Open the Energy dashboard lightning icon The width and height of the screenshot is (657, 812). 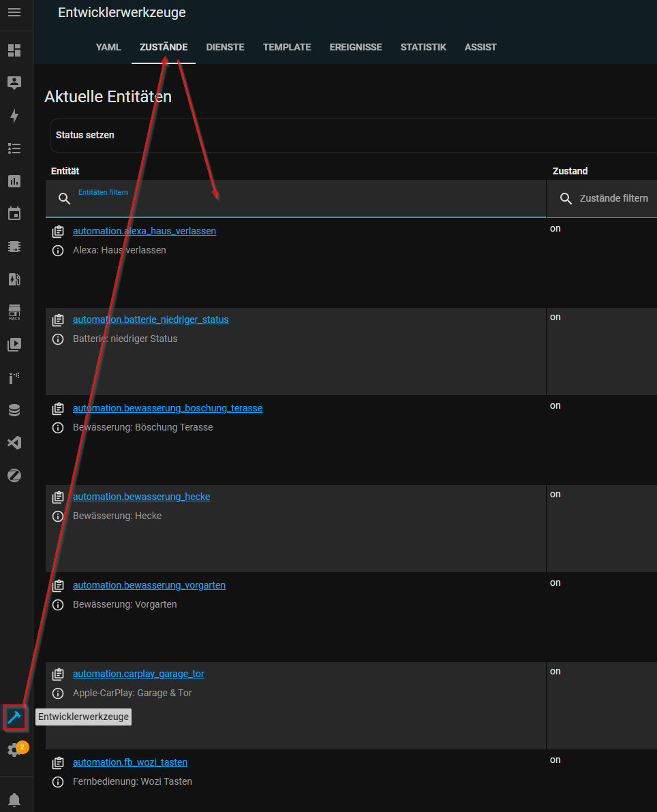click(14, 116)
